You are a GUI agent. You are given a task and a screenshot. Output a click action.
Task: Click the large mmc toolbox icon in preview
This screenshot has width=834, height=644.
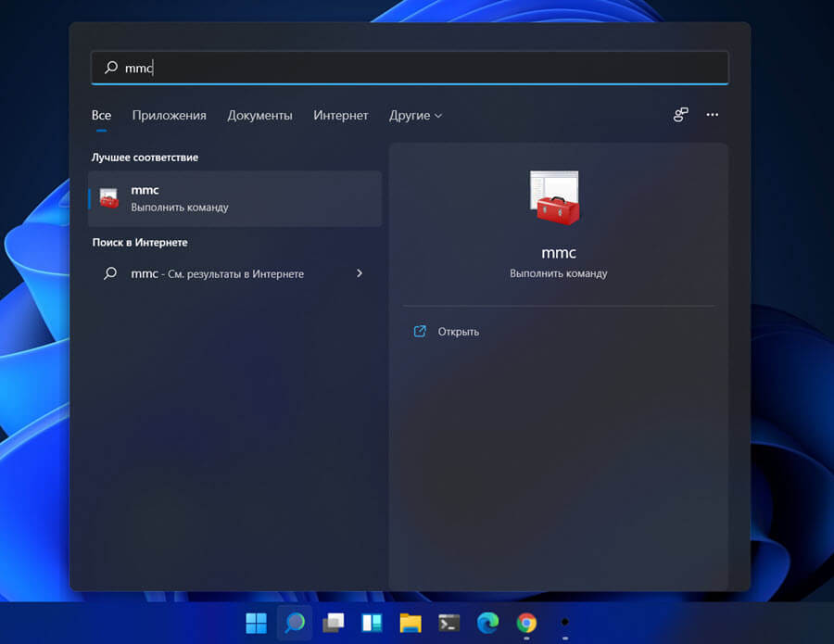555,197
